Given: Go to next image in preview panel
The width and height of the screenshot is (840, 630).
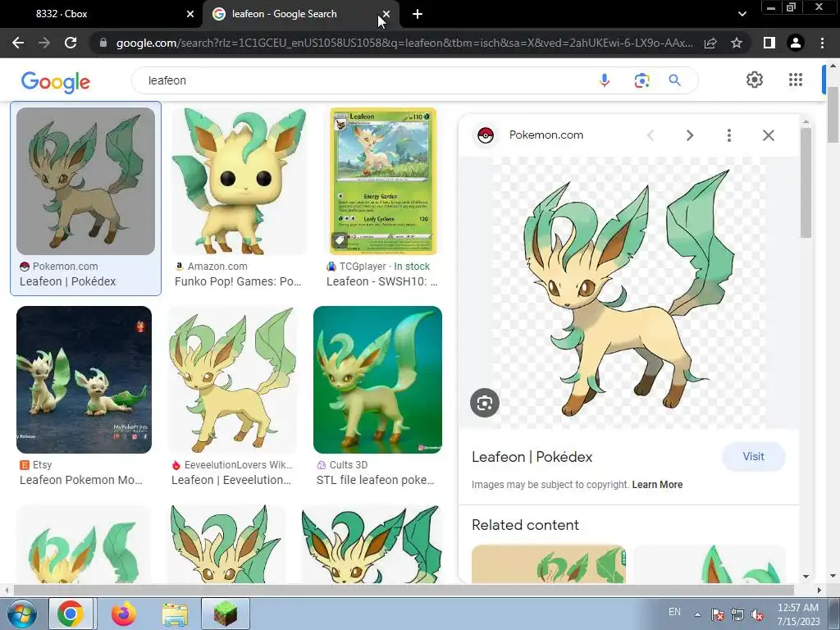Looking at the screenshot, I should coord(689,135).
